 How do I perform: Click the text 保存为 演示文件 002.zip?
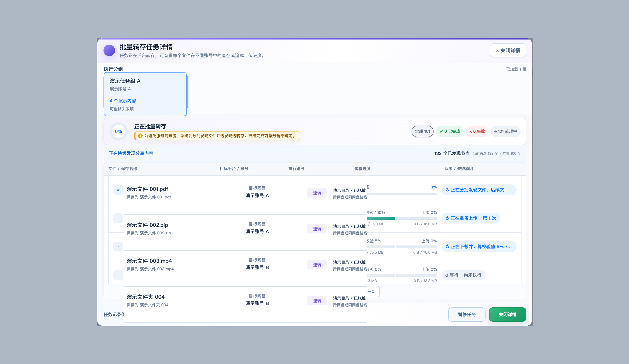pyautogui.click(x=149, y=233)
